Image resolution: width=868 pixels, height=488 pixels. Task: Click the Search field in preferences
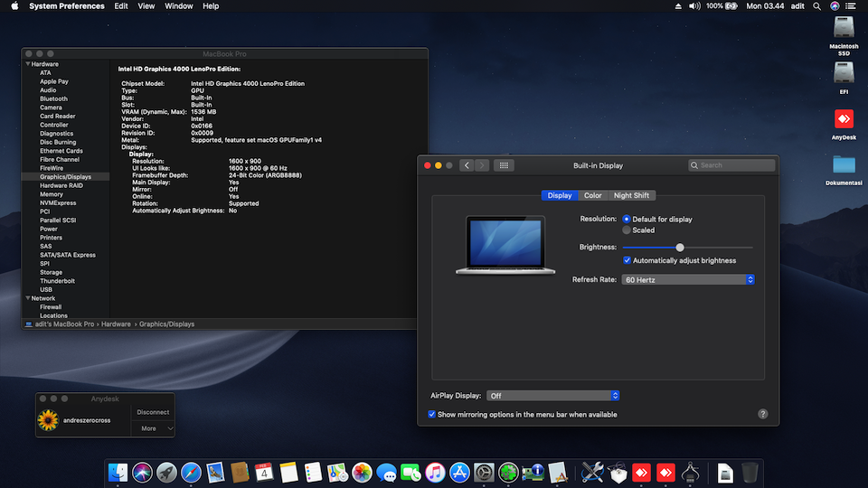click(731, 165)
